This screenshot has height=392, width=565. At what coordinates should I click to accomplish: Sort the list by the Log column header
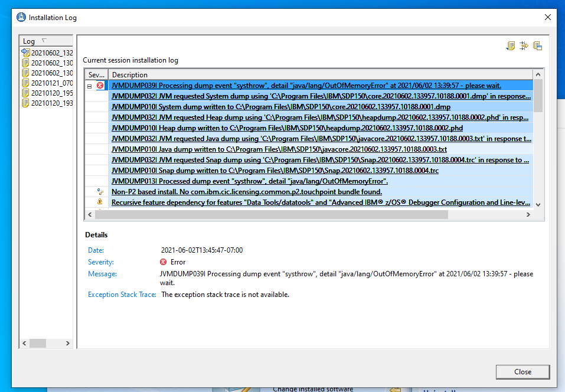46,41
